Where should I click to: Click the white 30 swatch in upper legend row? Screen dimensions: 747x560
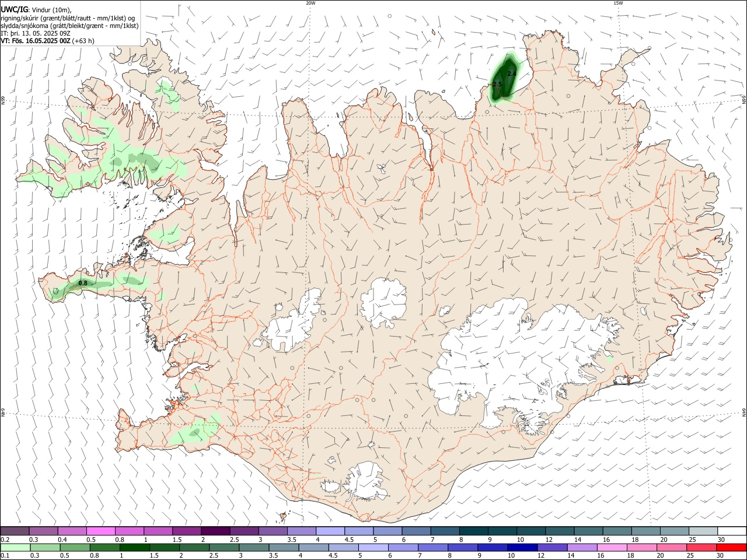[731, 531]
